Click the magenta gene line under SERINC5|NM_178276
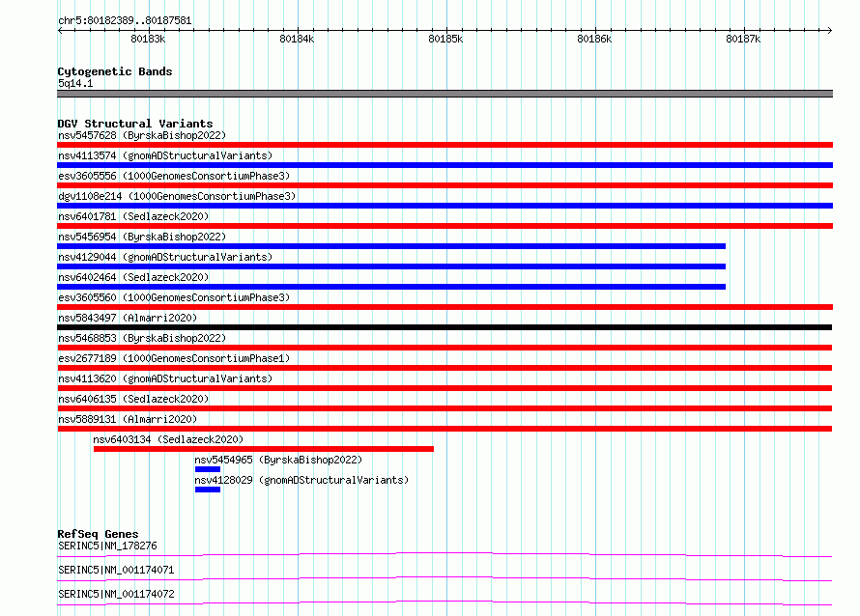Image resolution: width=860 pixels, height=616 pixels. click(x=444, y=554)
